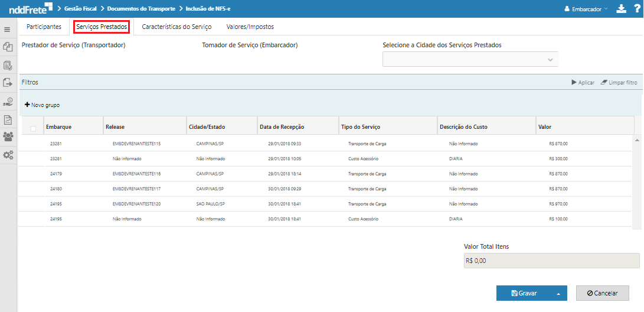
Task: Open the hand-with-coin payments sidebar icon
Action: tap(8, 101)
